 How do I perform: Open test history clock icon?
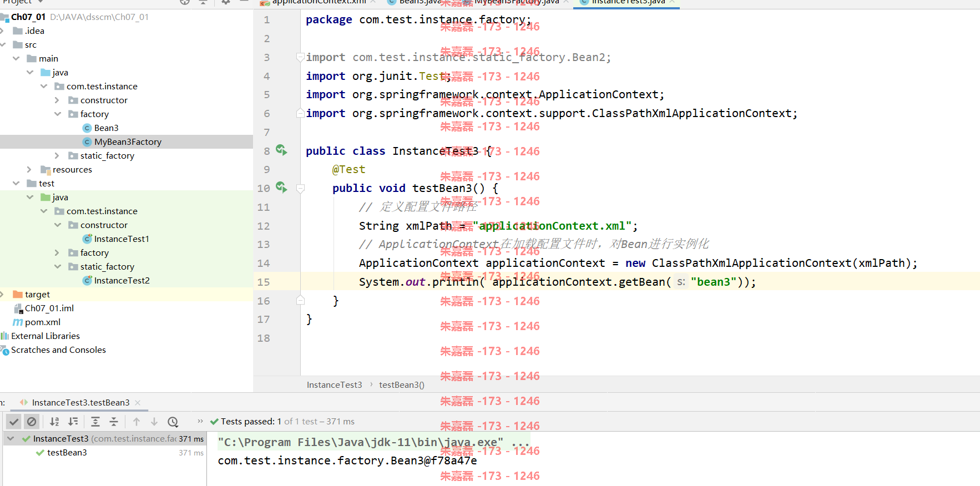click(x=173, y=422)
